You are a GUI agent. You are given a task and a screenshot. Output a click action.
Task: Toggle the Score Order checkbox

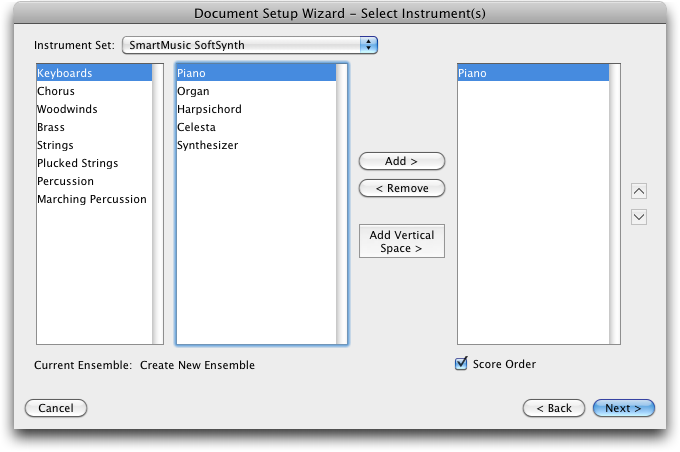coord(461,364)
